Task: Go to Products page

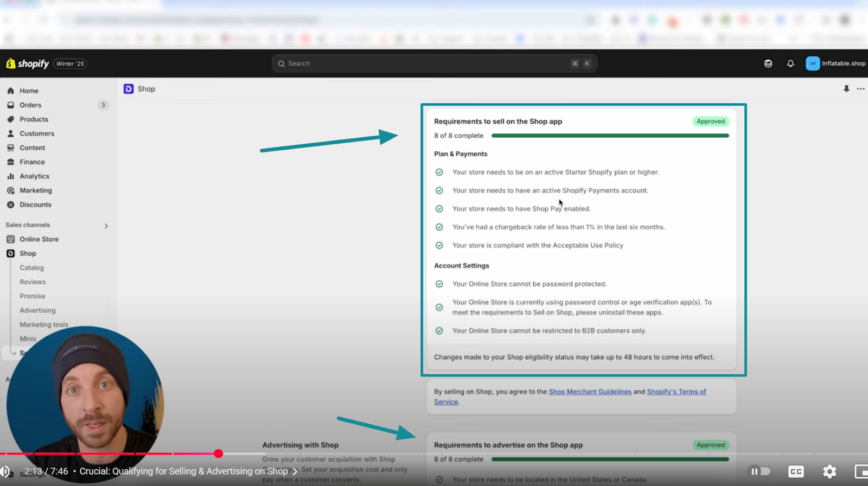Action: coord(34,119)
